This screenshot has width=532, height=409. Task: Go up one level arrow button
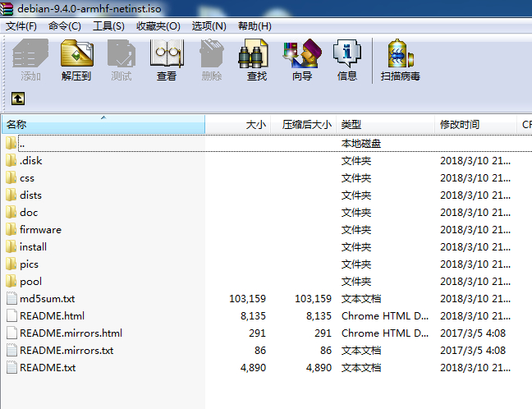pos(18,99)
